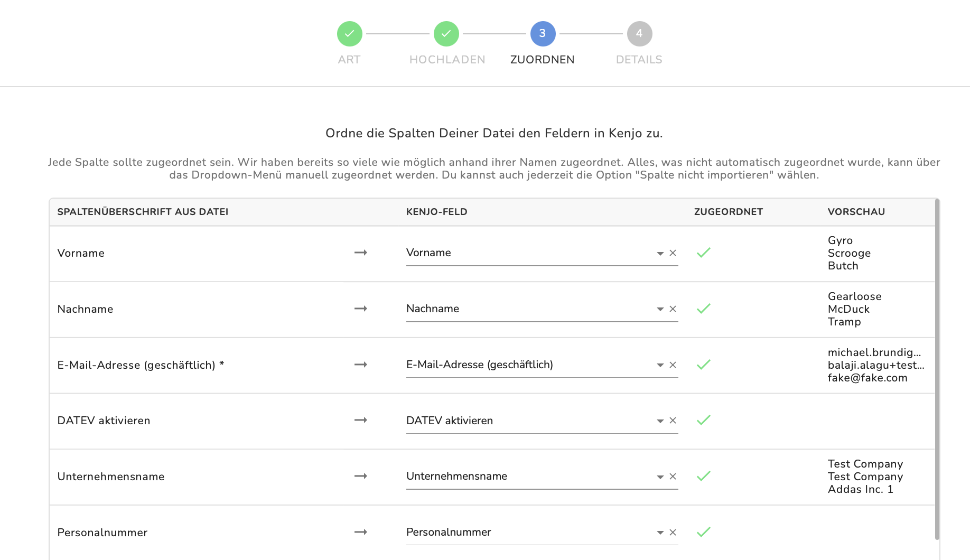Click the arrow icon in Vorname row

pos(361,253)
